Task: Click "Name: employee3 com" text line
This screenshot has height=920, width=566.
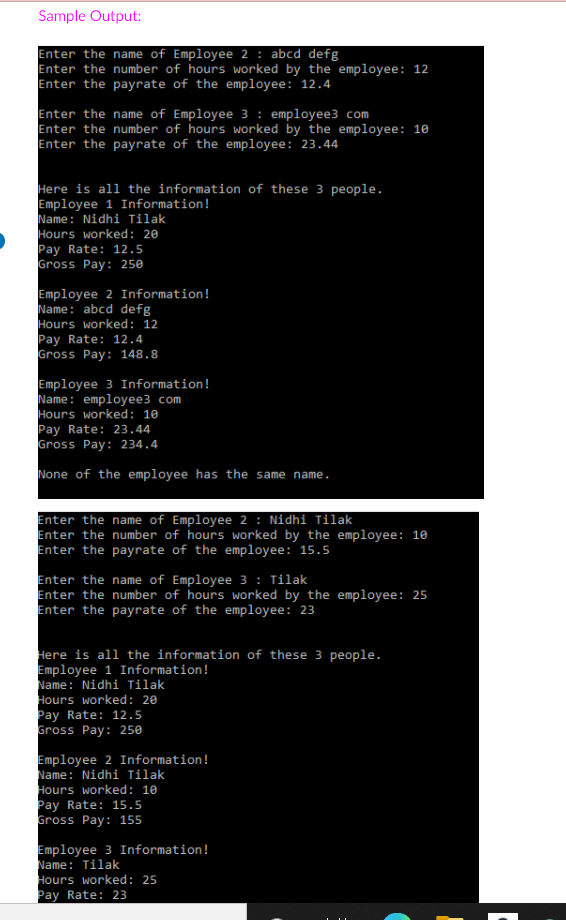Action: click(110, 400)
